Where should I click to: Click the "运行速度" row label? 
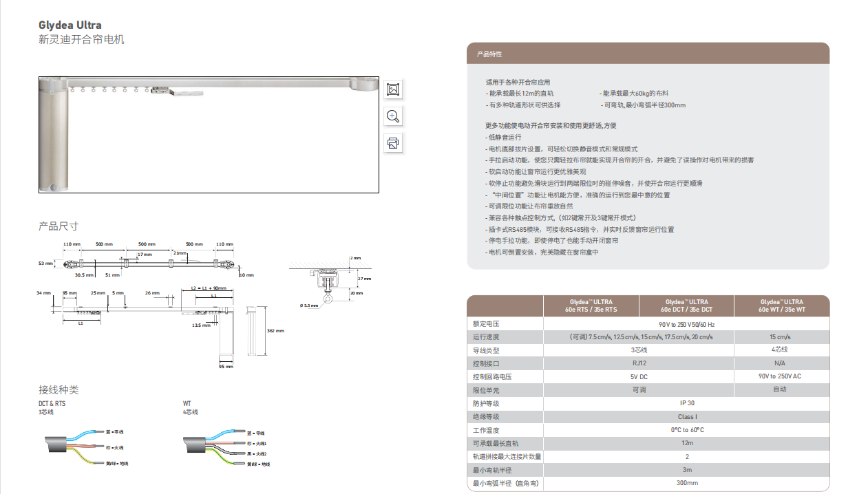(485, 337)
